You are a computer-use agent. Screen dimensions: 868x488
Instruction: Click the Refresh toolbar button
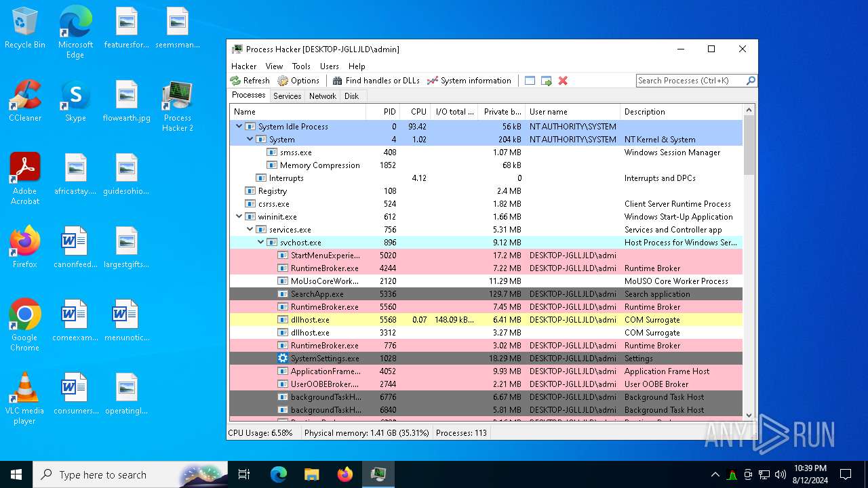[250, 81]
